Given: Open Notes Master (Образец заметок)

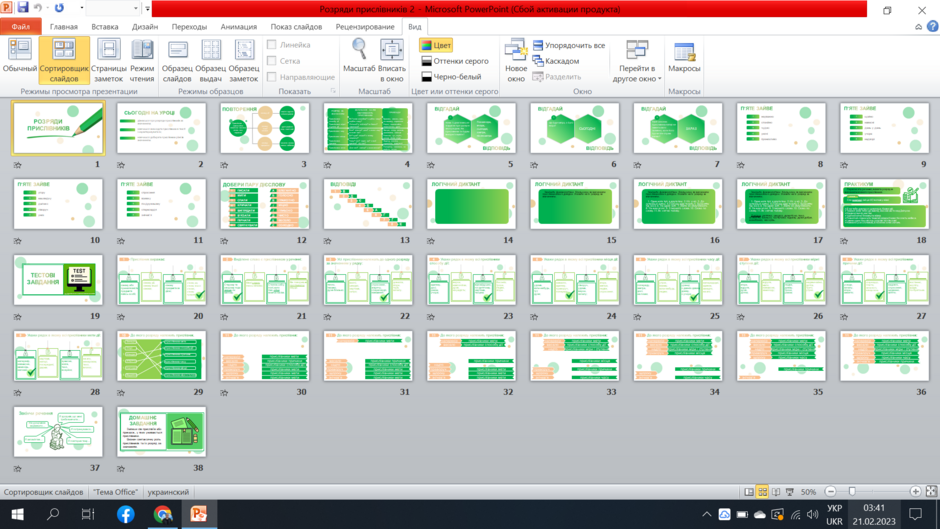Looking at the screenshot, I should click(244, 59).
